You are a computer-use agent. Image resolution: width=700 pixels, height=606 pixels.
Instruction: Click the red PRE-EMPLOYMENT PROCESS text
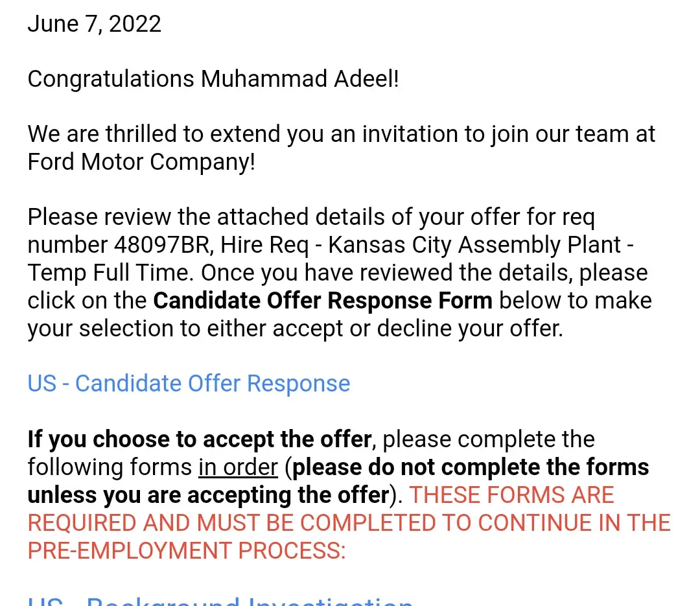187,551
